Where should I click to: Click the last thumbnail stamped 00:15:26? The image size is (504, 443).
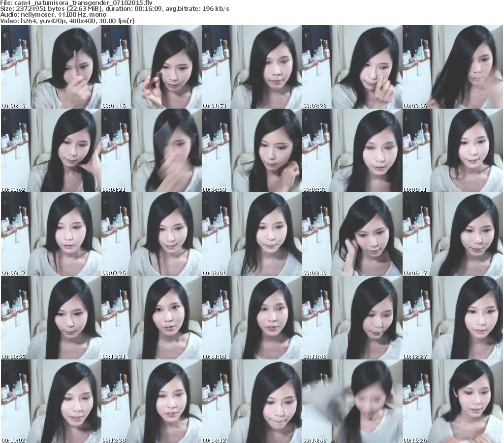point(453,401)
